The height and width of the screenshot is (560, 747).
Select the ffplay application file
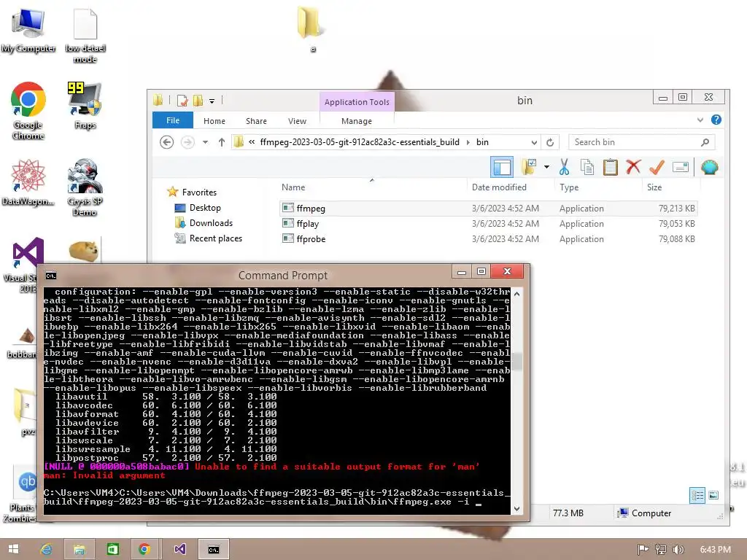pyautogui.click(x=488, y=223)
